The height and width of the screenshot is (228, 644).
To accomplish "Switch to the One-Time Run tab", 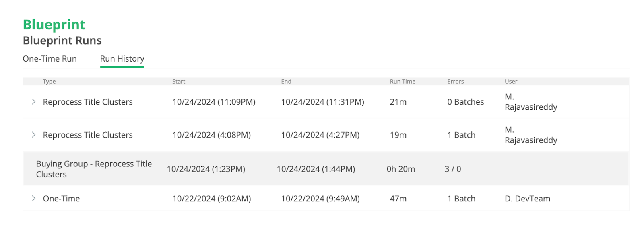I will pos(50,59).
